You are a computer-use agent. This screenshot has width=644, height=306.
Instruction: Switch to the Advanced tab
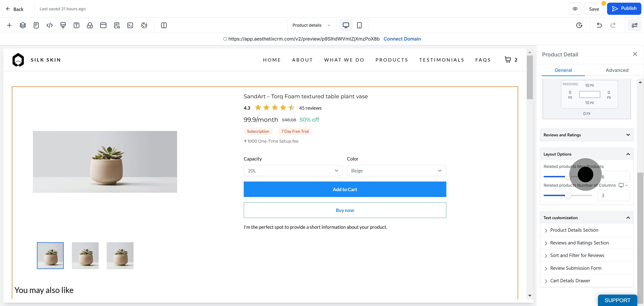tap(617, 70)
